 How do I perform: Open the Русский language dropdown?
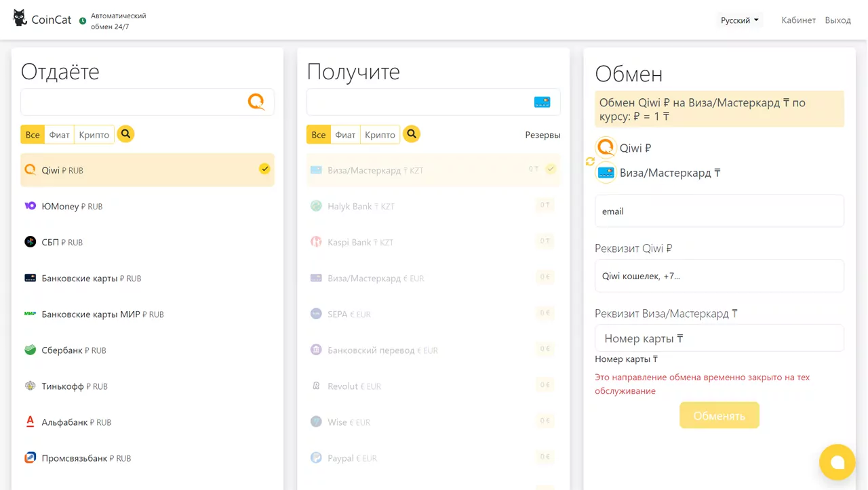click(740, 20)
